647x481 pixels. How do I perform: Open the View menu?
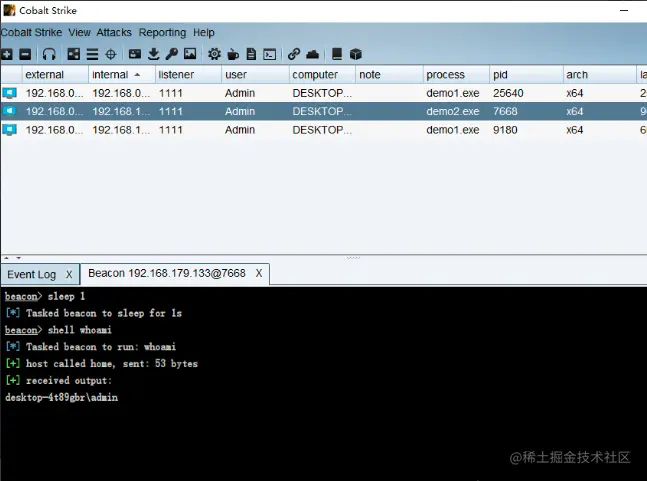click(x=79, y=33)
